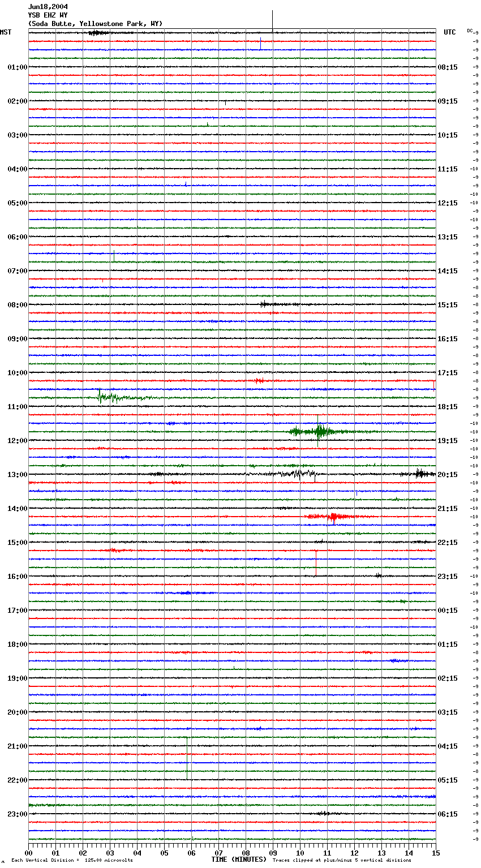481x868 pixels.
Task: Click minute tick 00 on bottom axis
Action: [x=29, y=853]
